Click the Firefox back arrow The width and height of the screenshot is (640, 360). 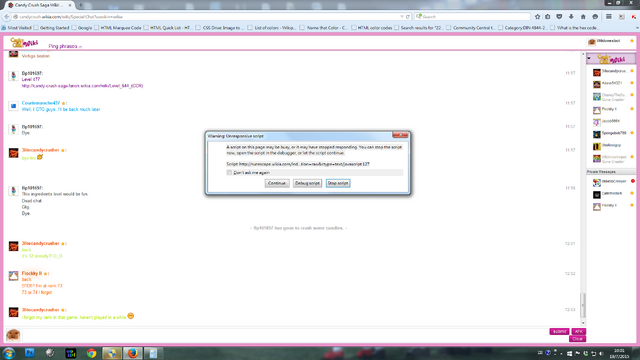7,17
